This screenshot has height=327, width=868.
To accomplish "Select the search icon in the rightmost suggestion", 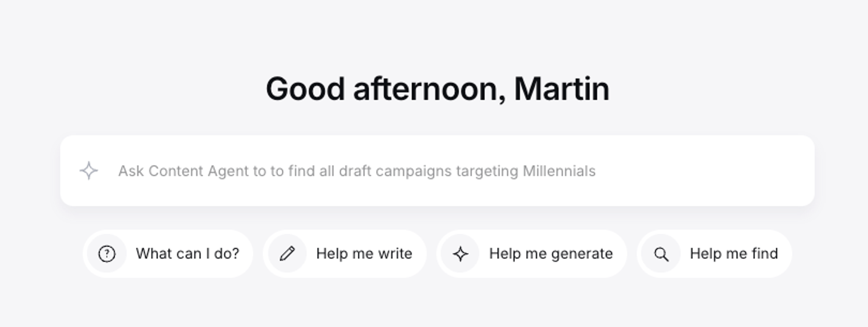I will (x=662, y=254).
